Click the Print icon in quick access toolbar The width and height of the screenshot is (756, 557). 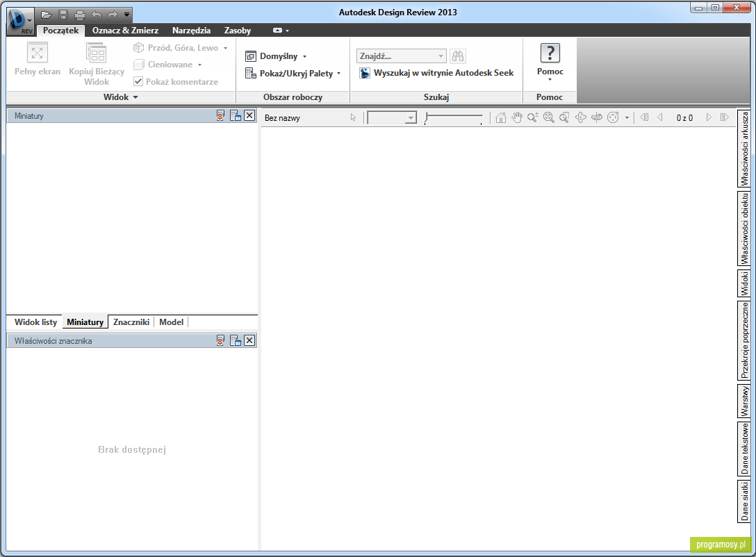(79, 15)
